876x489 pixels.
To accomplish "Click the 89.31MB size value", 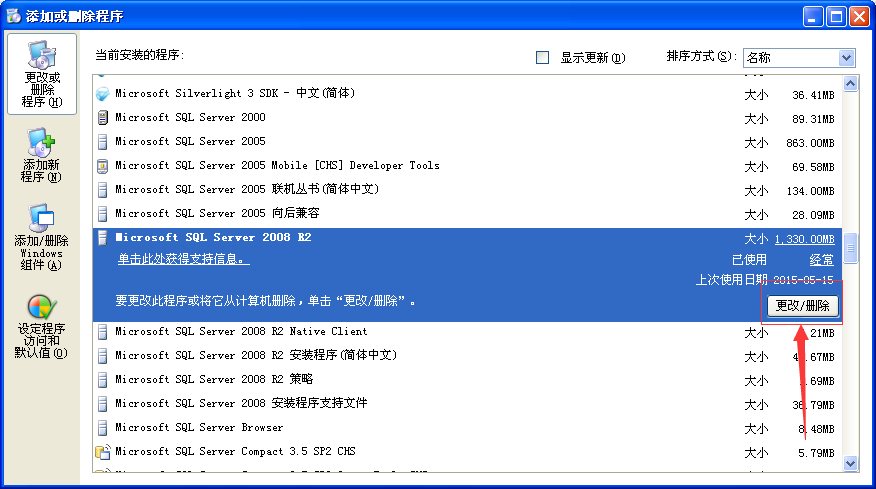I will point(813,119).
